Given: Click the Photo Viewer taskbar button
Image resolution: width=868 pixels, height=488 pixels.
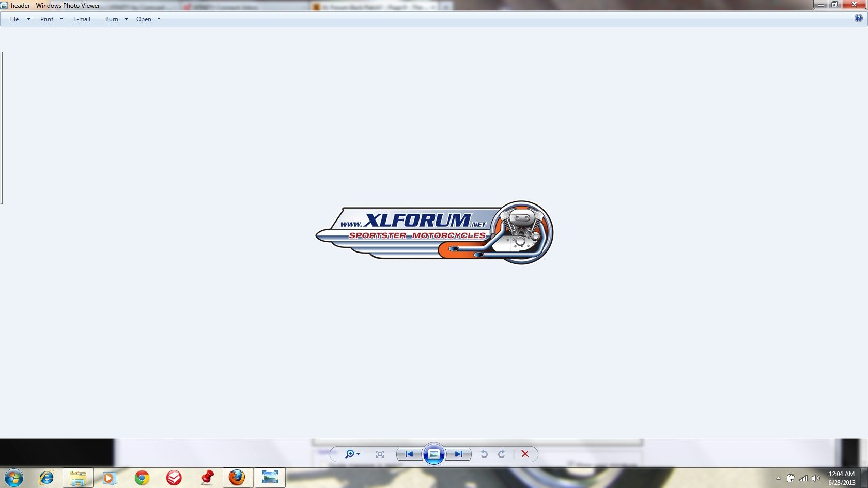Looking at the screenshot, I should [x=270, y=478].
